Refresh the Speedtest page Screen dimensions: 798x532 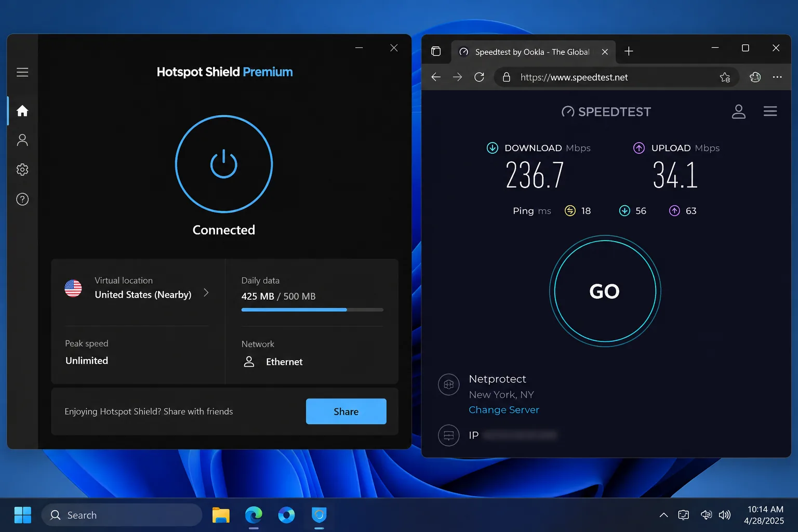[479, 77]
